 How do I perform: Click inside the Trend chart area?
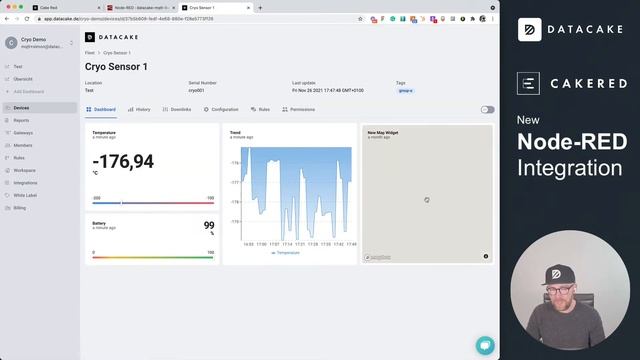(x=296, y=194)
